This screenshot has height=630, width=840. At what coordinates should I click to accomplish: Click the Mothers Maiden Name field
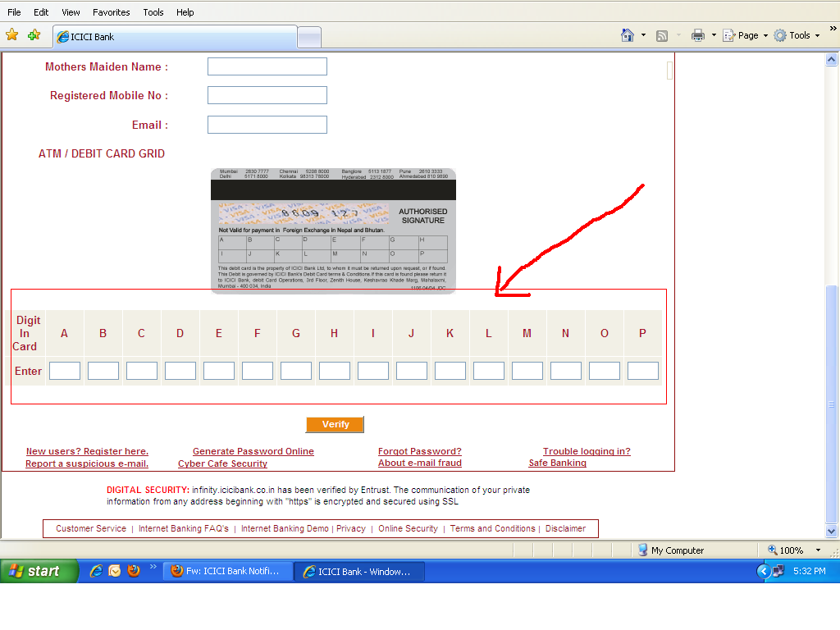(x=267, y=66)
